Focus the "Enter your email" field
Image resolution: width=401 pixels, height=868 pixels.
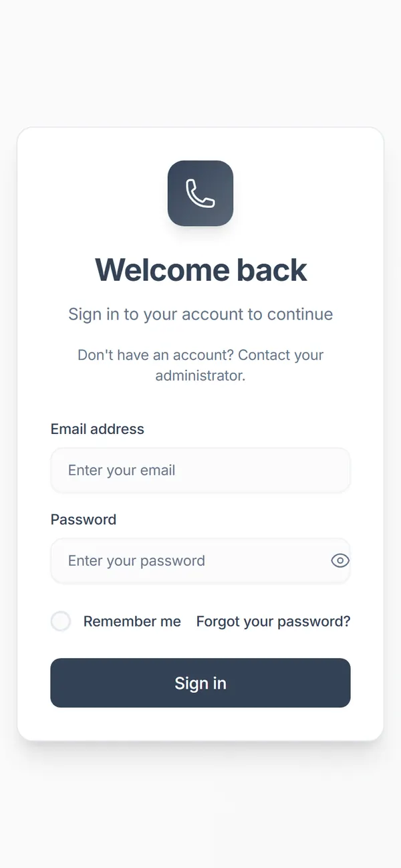[200, 470]
